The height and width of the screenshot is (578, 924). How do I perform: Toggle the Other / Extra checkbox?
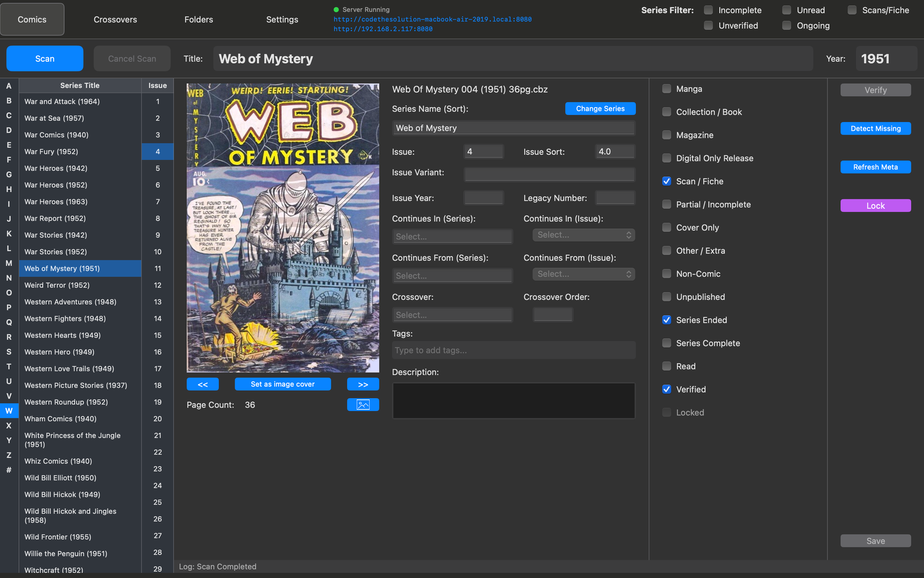click(666, 251)
